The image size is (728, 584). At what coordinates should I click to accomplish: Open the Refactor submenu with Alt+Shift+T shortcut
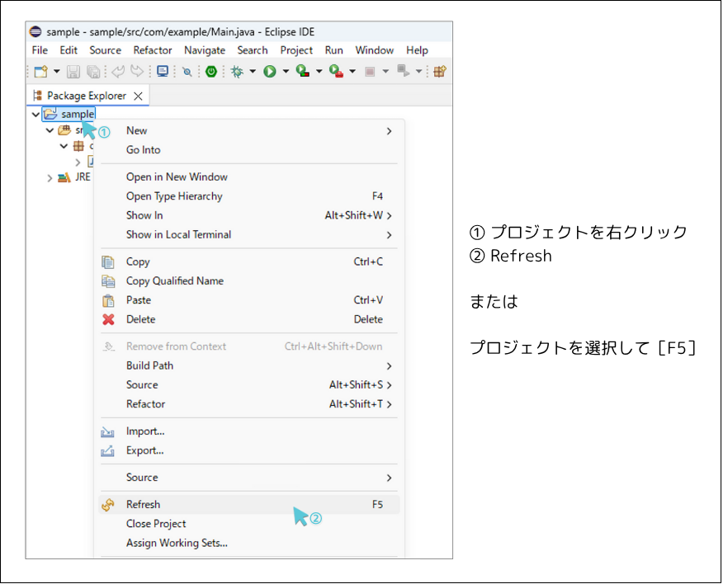tap(249, 404)
